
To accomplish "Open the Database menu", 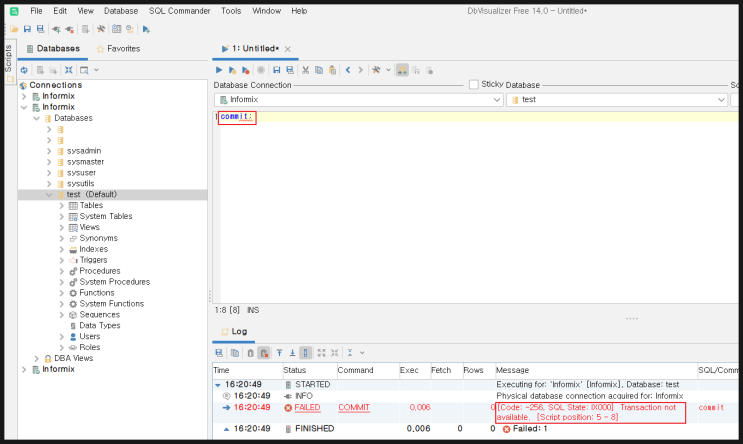I will click(x=121, y=11).
